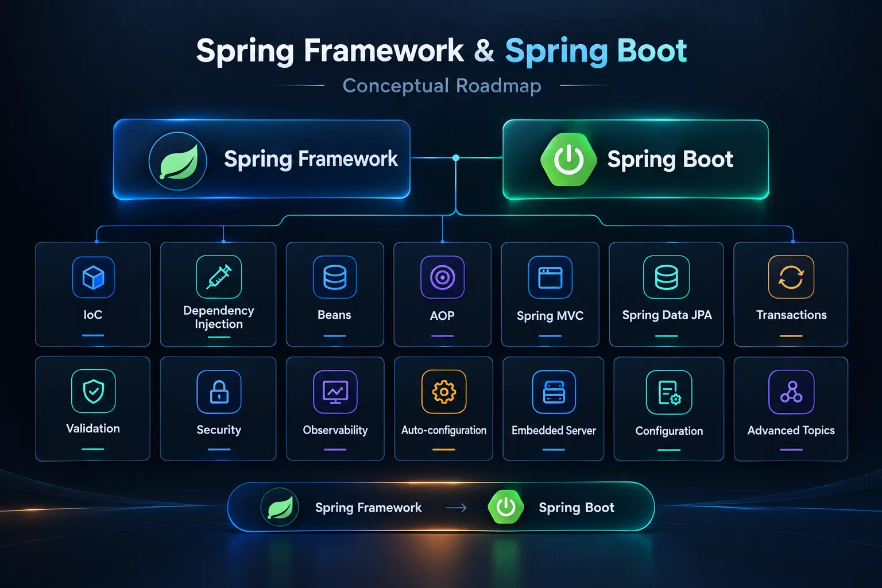
Task: Click the blue Spring Boot words in the title
Action: (x=596, y=52)
